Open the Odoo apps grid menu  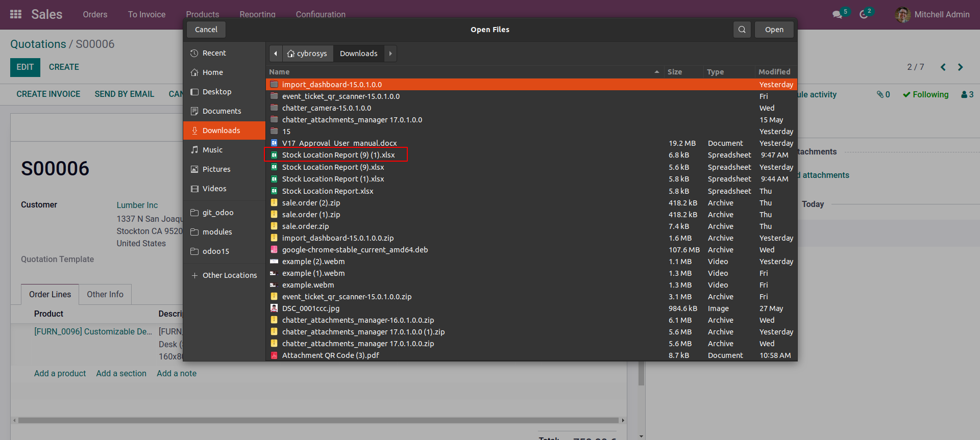[x=16, y=14]
